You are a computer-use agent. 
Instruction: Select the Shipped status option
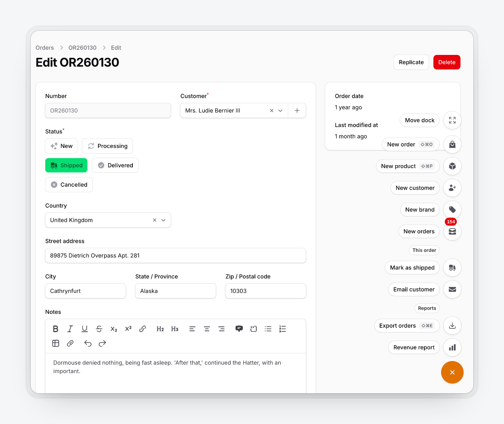click(66, 165)
